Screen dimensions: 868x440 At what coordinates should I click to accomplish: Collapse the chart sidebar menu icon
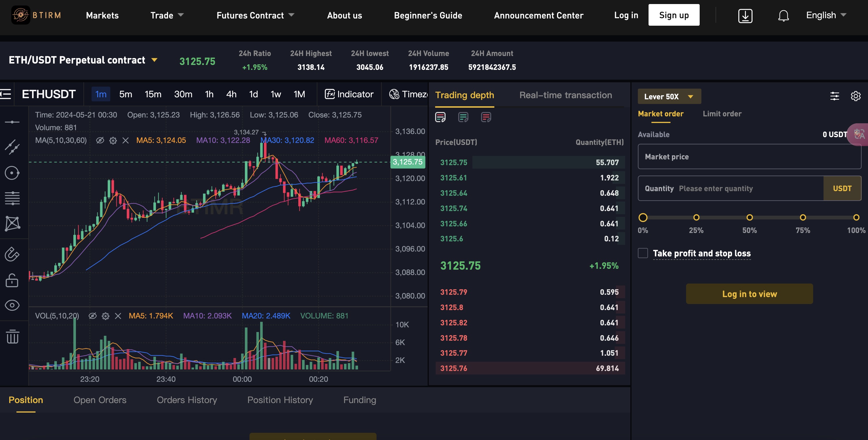6,94
